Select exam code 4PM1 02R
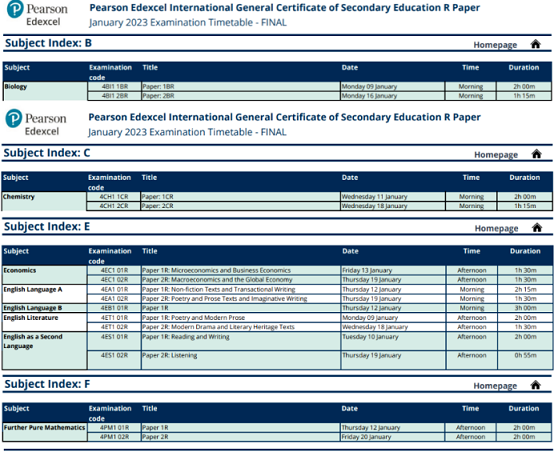This screenshot has height=452, width=554. [114, 437]
